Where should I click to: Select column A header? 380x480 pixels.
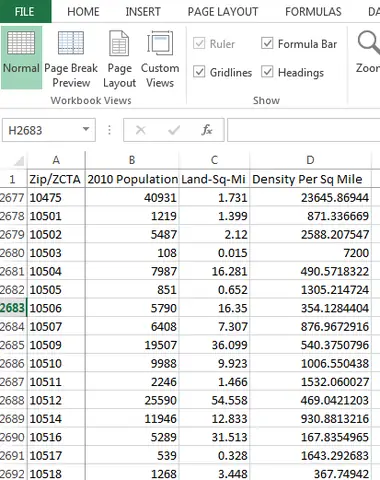pos(56,160)
